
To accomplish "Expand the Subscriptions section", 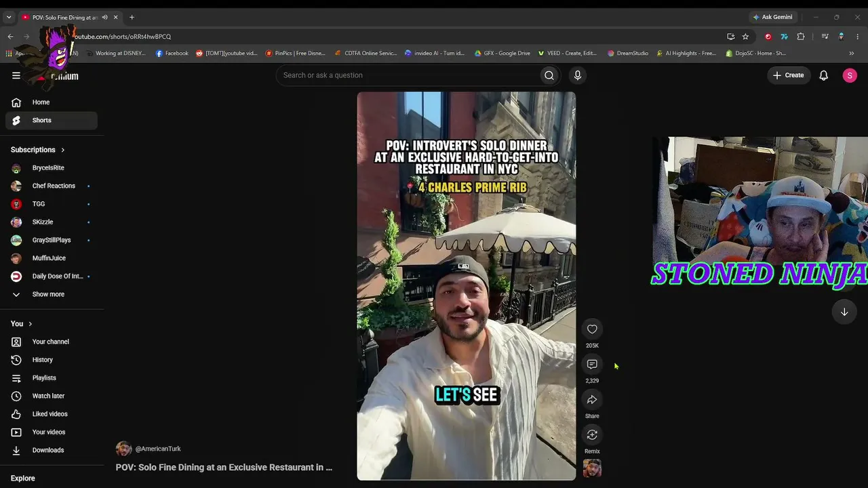I will [x=38, y=150].
